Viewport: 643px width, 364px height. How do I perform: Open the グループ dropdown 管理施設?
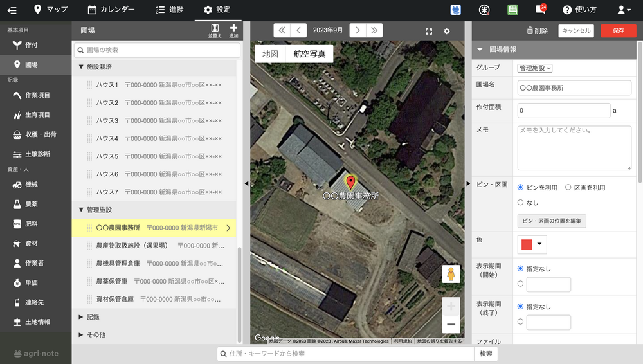tap(535, 68)
